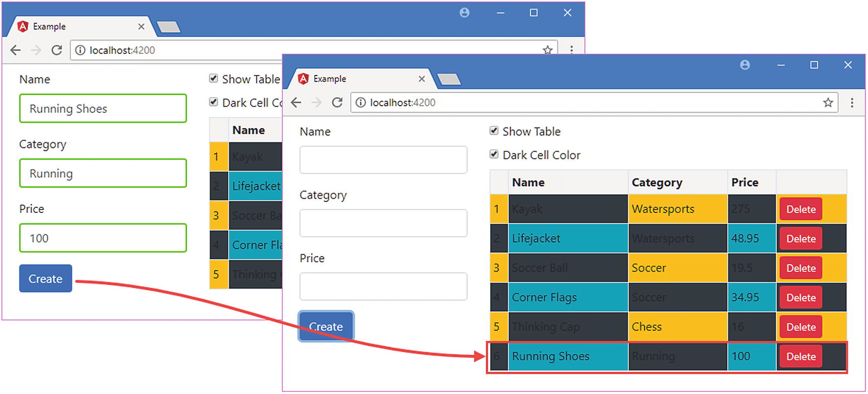This screenshot has width=868, height=394.
Task: Click the Name column header in the rear table
Action: (255, 130)
